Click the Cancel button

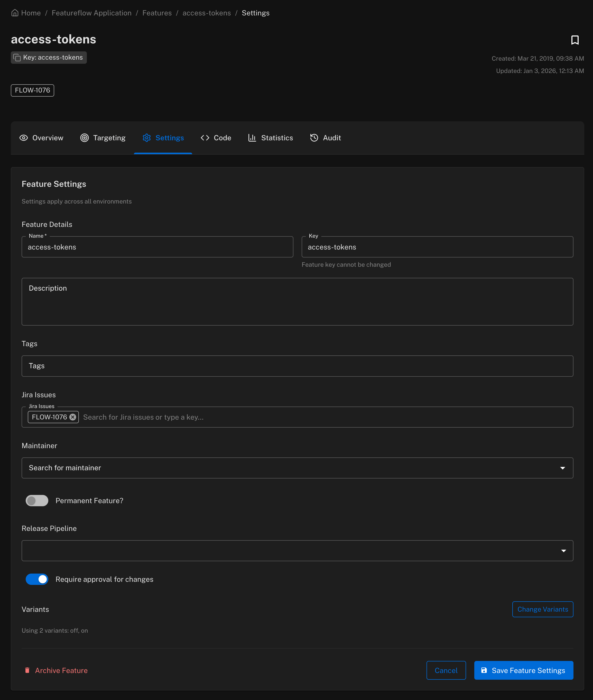click(446, 670)
